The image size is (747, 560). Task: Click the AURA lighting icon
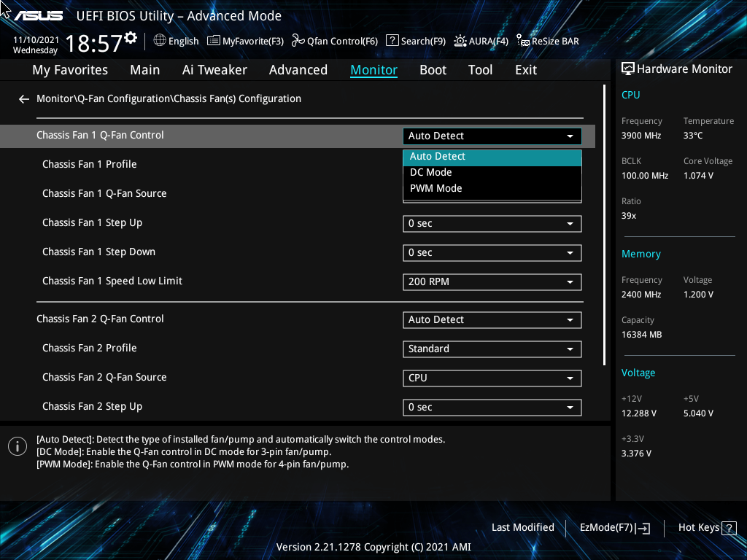point(460,41)
